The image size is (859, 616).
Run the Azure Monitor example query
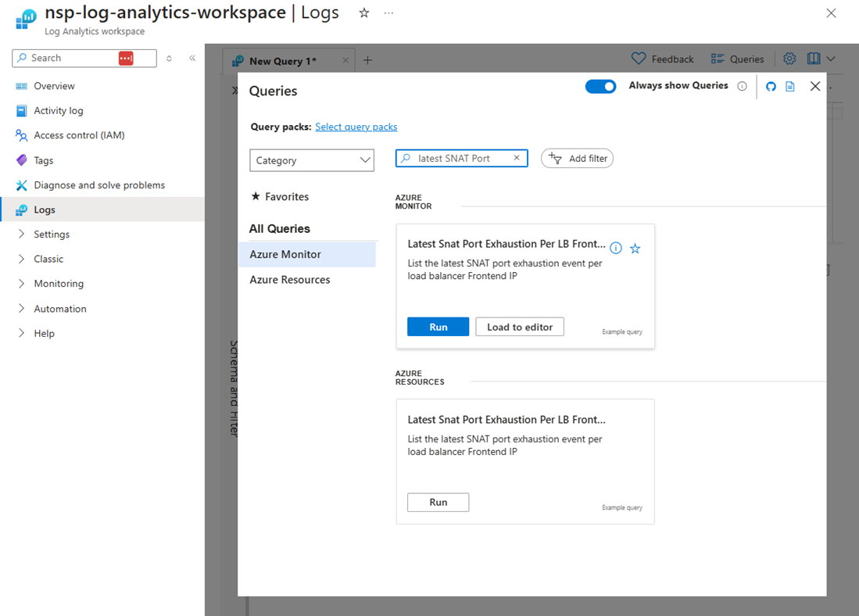[438, 327]
